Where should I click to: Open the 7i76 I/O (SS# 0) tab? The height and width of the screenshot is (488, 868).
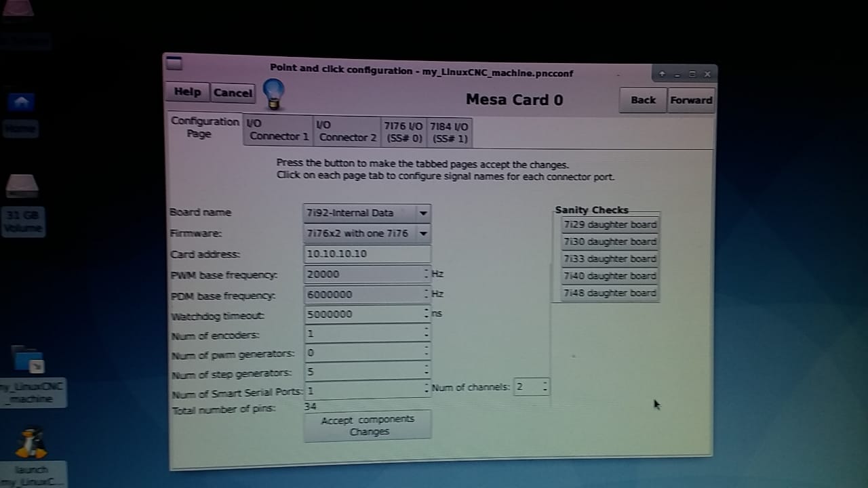(403, 132)
